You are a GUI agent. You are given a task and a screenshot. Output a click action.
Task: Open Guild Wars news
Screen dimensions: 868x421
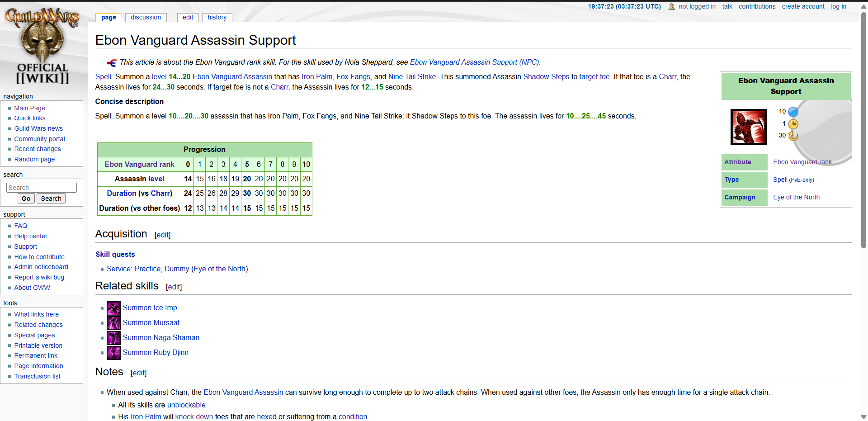[38, 128]
